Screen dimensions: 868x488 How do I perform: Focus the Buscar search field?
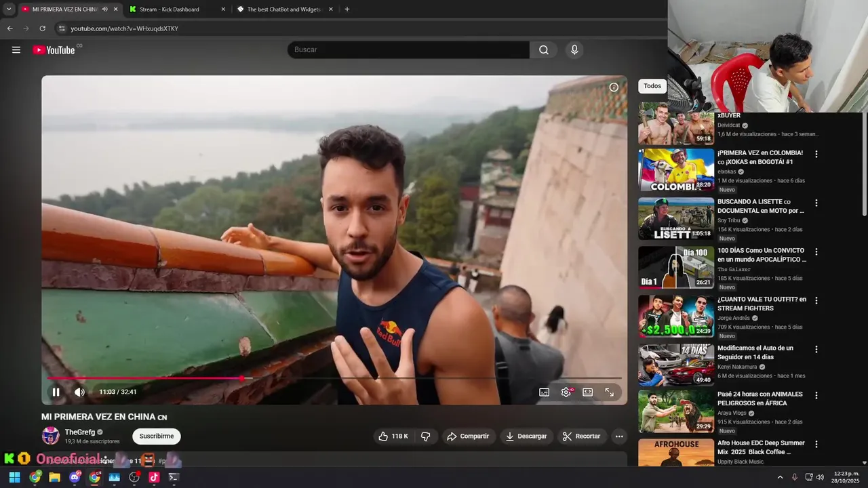pos(408,49)
